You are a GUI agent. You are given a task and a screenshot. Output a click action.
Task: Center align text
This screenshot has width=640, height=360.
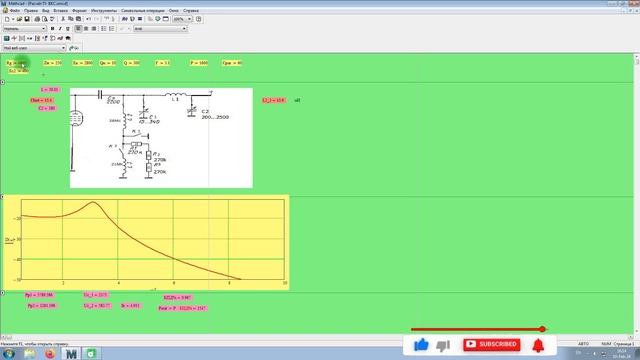(x=86, y=29)
